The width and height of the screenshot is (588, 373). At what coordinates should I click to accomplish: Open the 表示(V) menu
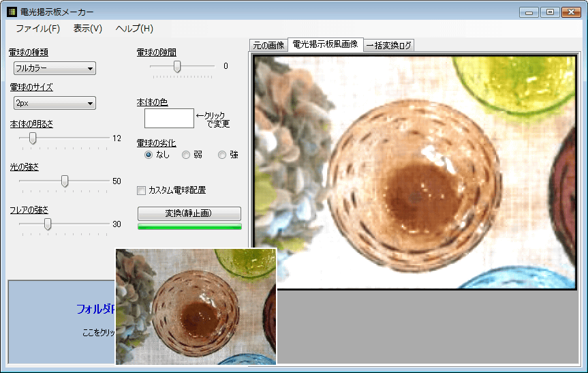coord(87,29)
